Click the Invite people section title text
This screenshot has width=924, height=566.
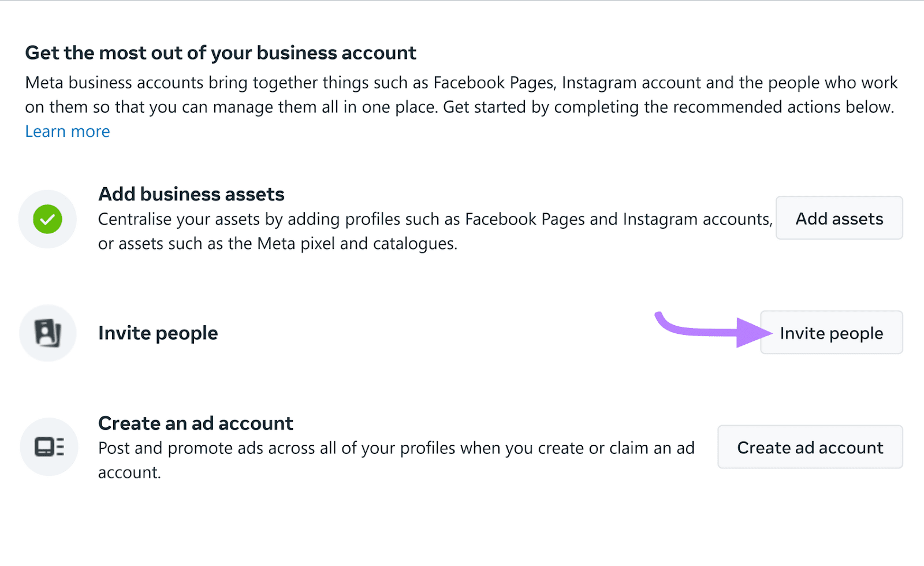pyautogui.click(x=158, y=333)
